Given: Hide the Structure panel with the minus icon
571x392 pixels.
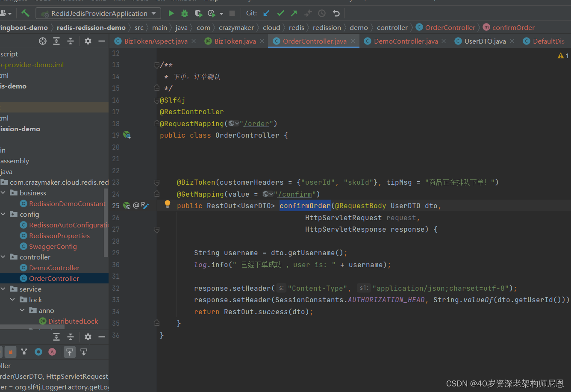Looking at the screenshot, I should (102, 337).
